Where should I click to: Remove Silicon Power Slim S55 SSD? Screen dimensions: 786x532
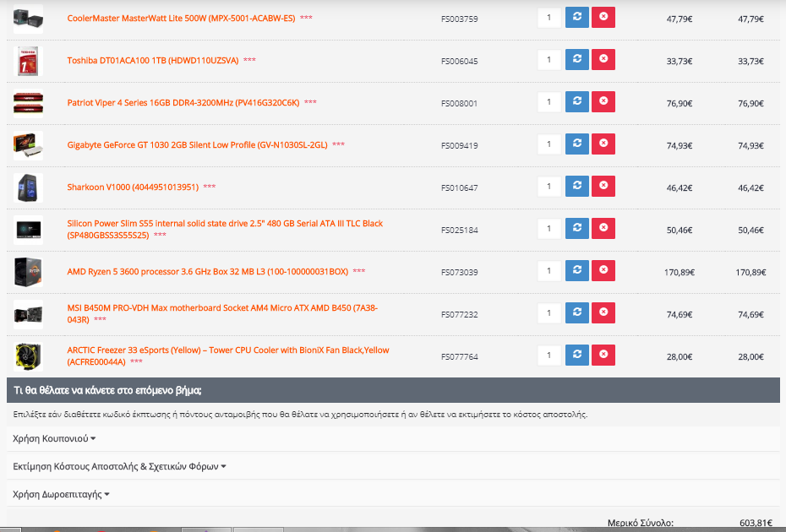[x=603, y=228]
